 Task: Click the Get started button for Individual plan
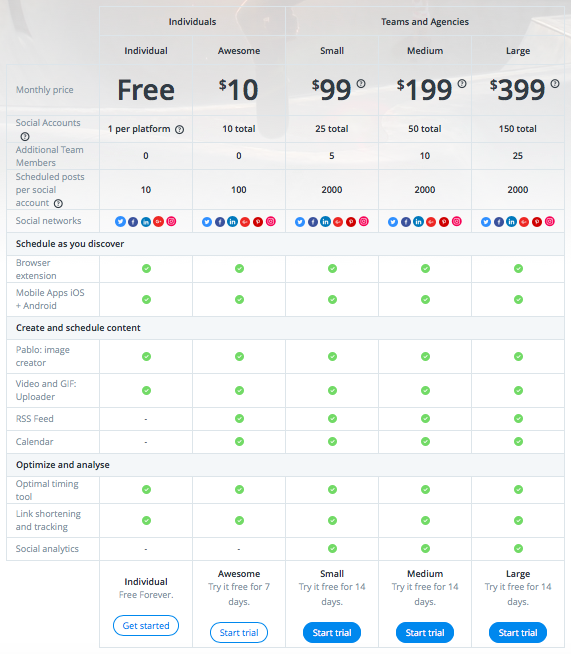(146, 626)
